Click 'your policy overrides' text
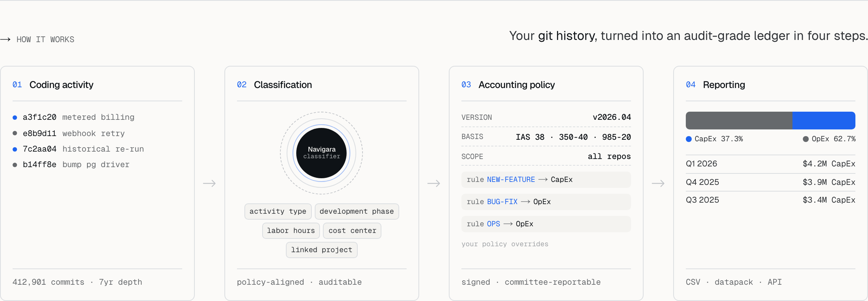This screenshot has height=301, width=868. coord(505,244)
